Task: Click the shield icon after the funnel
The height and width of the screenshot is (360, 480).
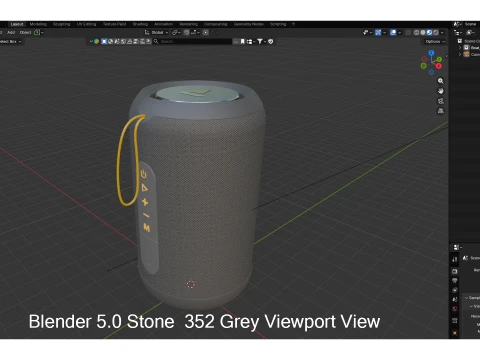Action: coord(271,41)
